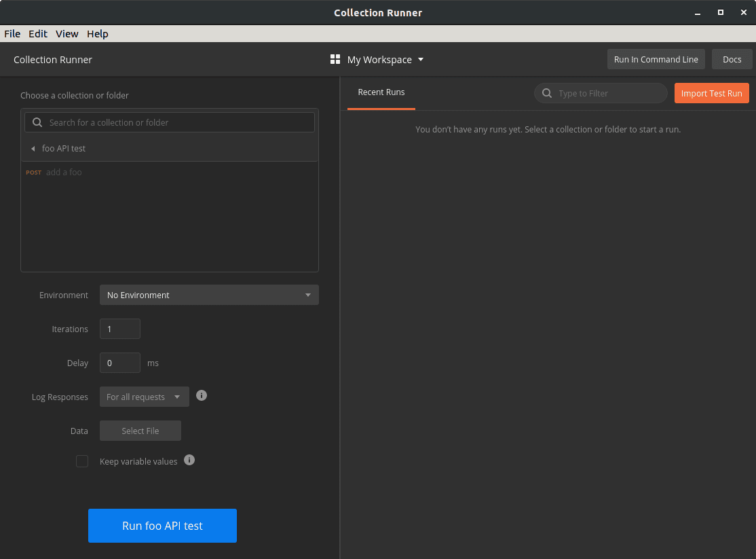Switch to the Recent Runs tab
The width and height of the screenshot is (756, 559).
click(381, 92)
